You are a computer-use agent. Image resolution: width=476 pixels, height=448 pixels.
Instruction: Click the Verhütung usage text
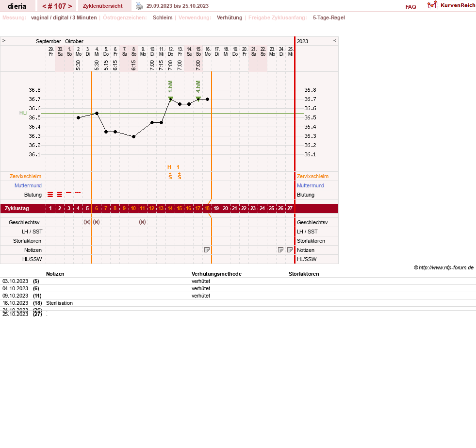point(230,17)
